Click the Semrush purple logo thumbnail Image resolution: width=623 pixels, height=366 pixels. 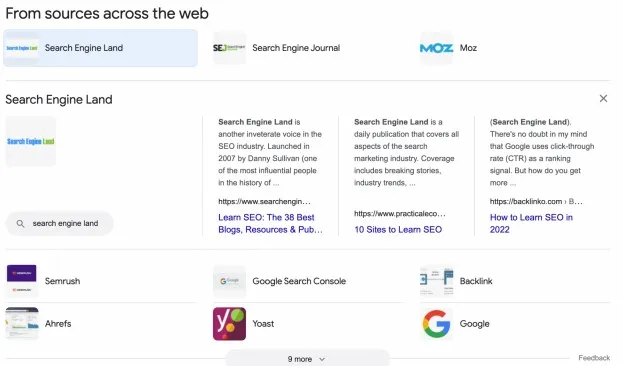pyautogui.click(x=21, y=281)
